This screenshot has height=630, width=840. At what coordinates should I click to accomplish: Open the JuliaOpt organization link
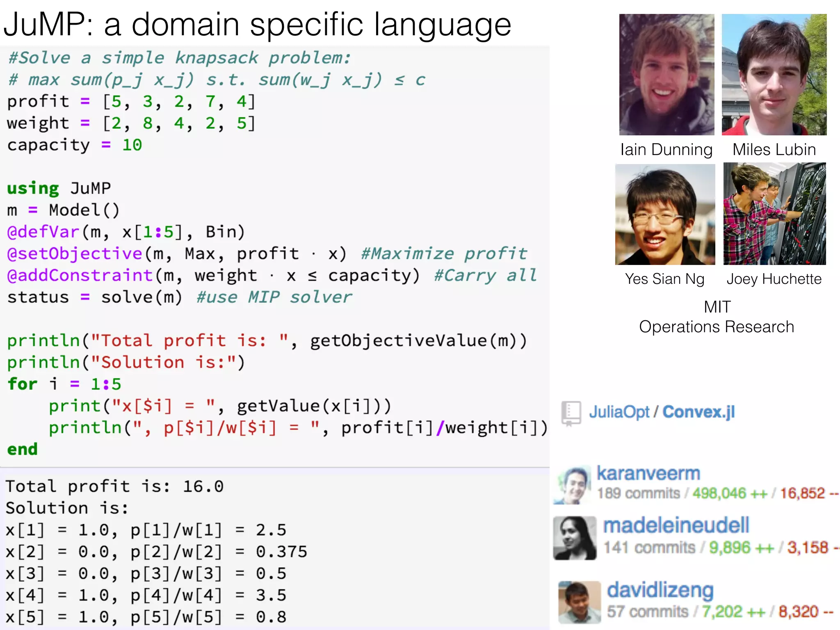(x=619, y=412)
